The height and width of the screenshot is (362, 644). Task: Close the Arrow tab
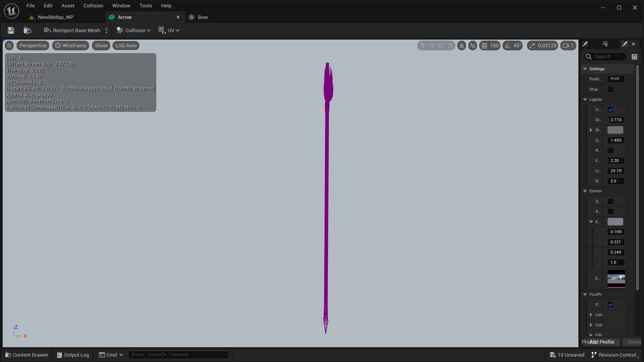click(178, 17)
